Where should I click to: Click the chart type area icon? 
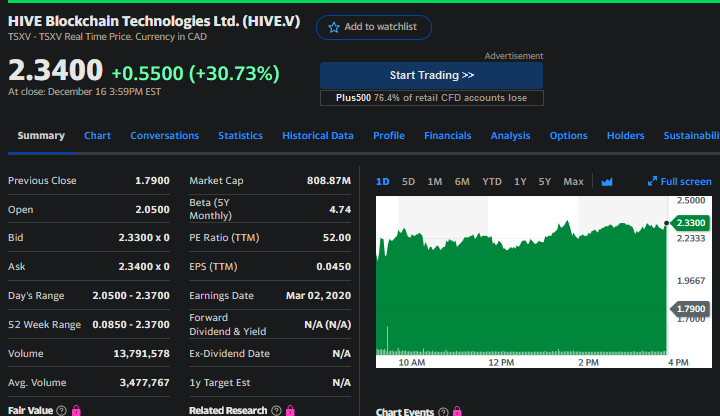(609, 182)
